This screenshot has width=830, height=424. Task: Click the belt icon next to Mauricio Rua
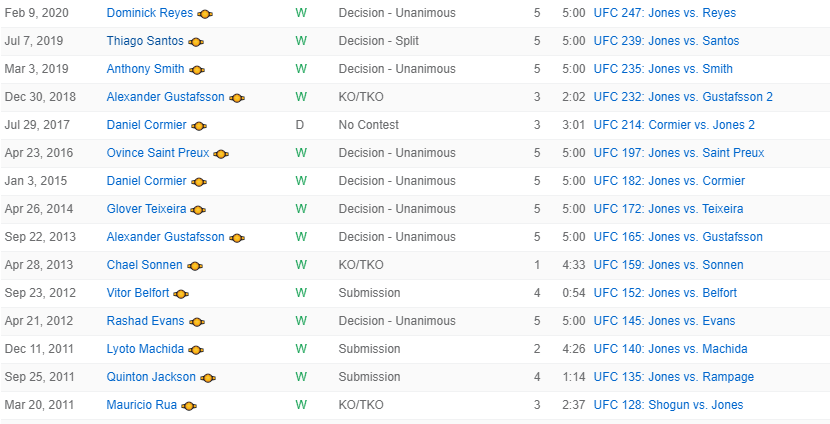189,406
